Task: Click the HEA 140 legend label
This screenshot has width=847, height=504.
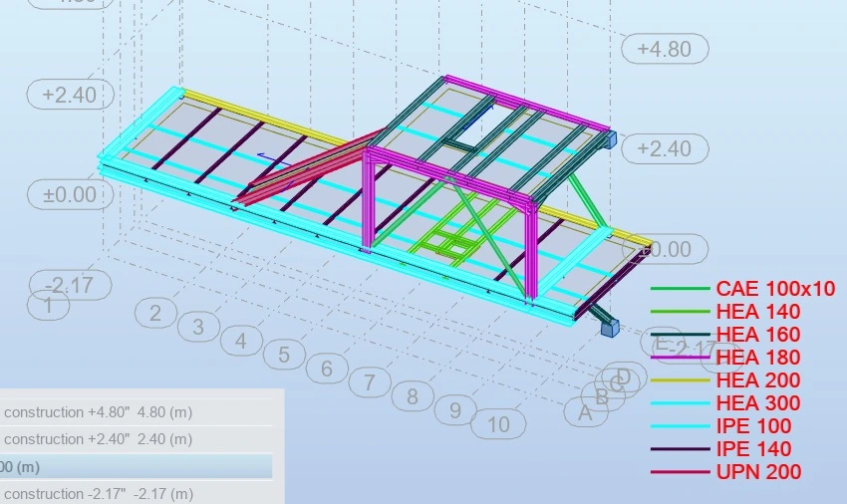Action: [x=757, y=312]
